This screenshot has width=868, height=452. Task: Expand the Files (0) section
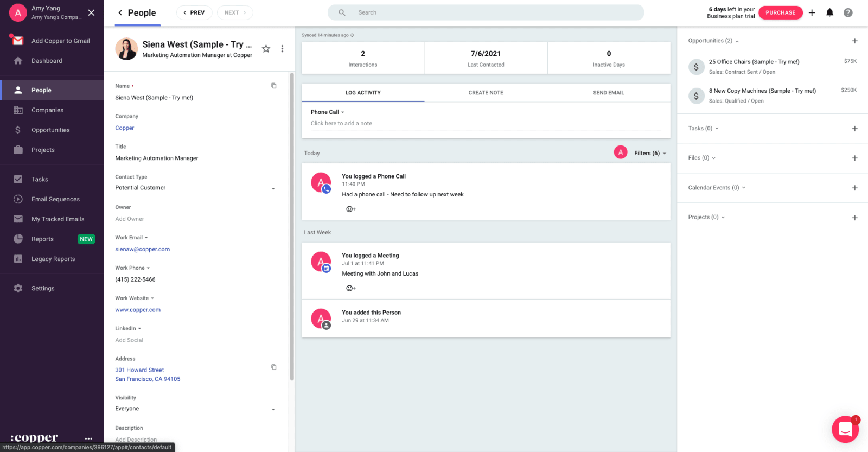(x=702, y=158)
